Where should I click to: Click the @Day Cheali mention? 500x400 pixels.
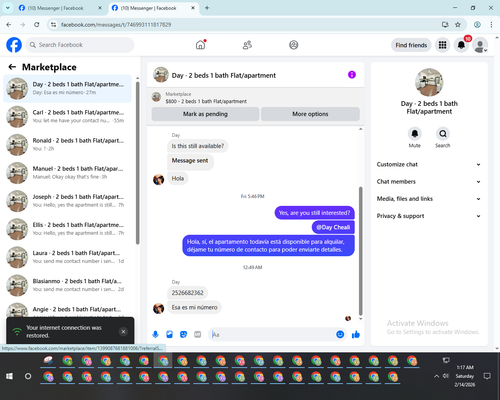click(x=333, y=227)
